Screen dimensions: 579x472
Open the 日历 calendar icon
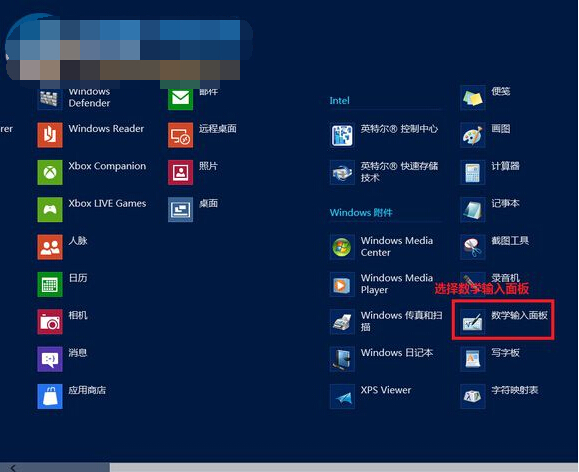coord(50,284)
